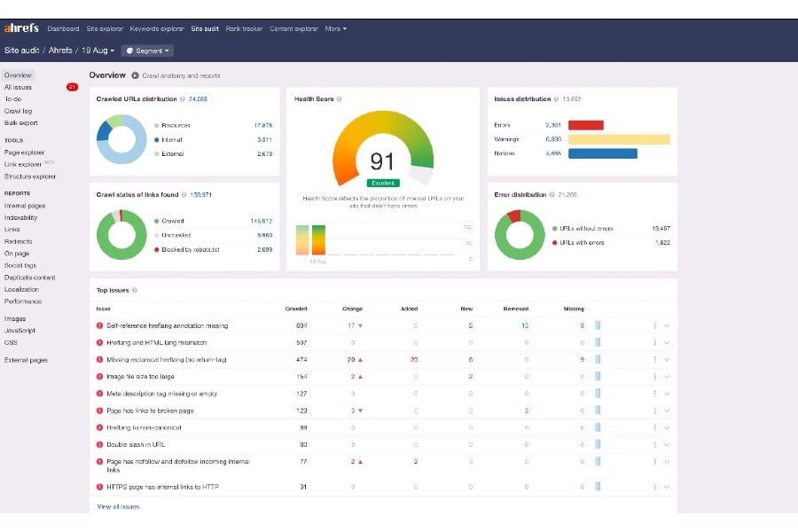Click red All issues count badge
Image resolution: width=798 pixels, height=532 pixels.
tap(73, 87)
